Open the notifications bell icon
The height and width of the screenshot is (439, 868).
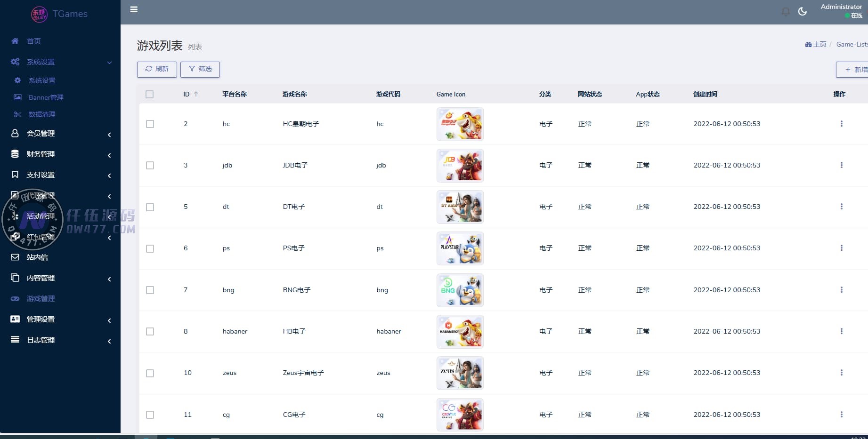click(786, 11)
